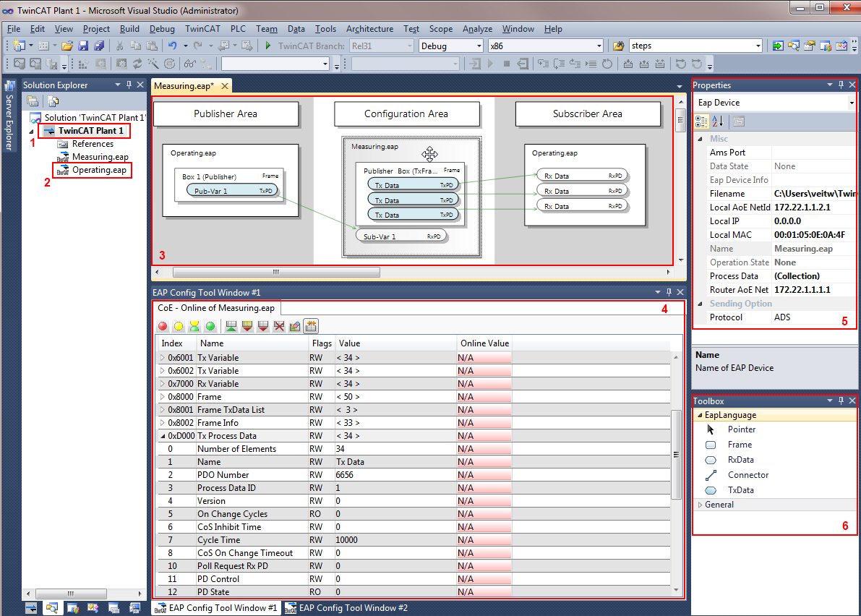Select the RxData tool in Toolbox
The image size is (861, 616).
coord(741,460)
